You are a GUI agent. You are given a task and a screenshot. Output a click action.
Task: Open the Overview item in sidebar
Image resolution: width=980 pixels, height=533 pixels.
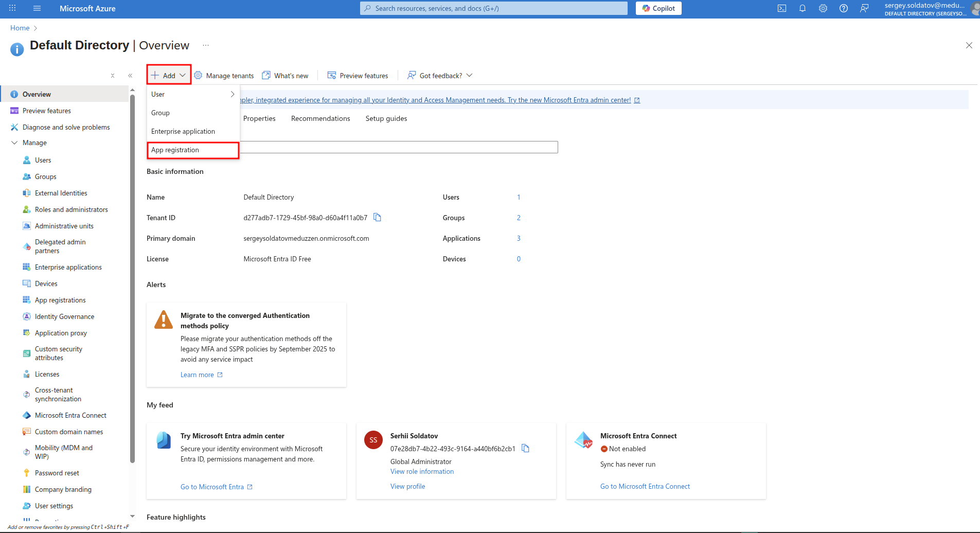point(64,94)
